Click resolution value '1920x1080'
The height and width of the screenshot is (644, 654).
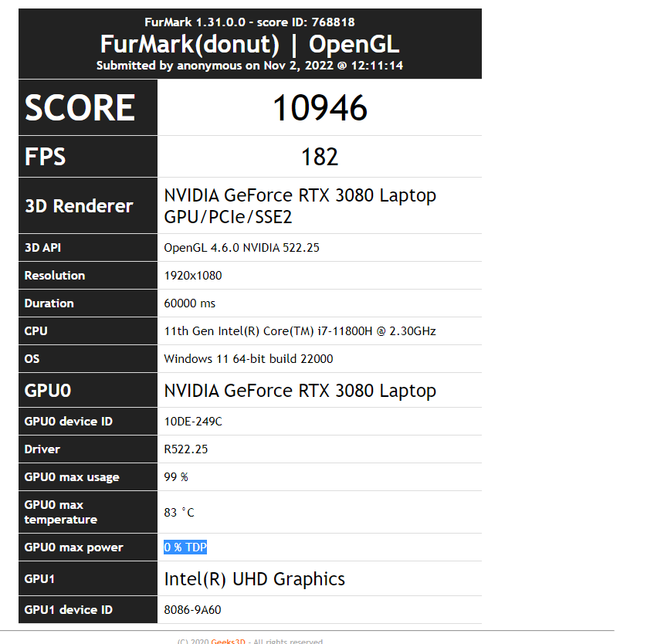pyautogui.click(x=193, y=276)
